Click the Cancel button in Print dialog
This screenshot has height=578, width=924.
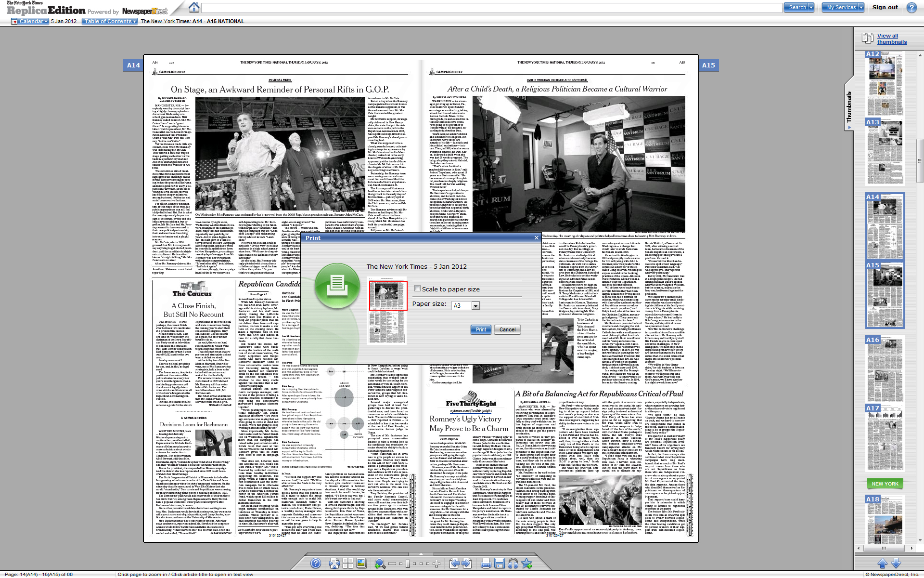pos(507,329)
